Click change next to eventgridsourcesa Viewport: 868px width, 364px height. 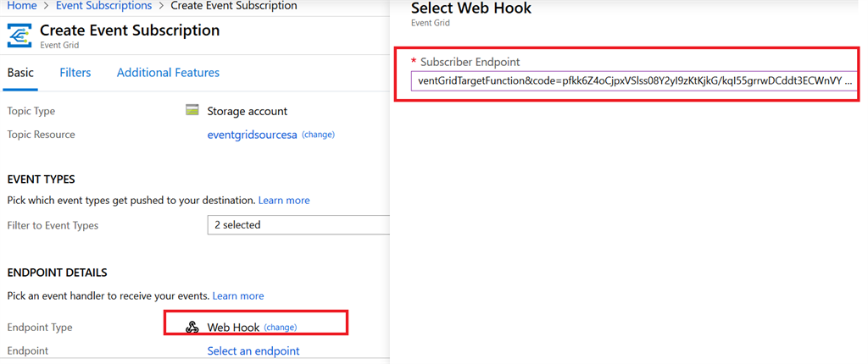click(x=318, y=135)
